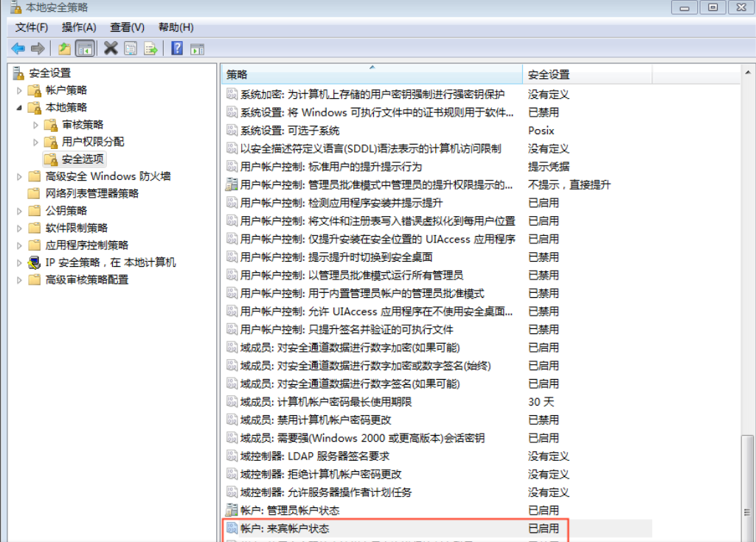Click the 本地安全策略 title bar icon
756x542 pixels.
(x=16, y=7)
